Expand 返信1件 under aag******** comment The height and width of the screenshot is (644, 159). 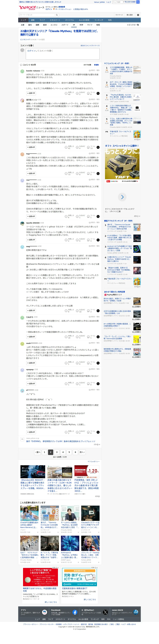click(31, 311)
